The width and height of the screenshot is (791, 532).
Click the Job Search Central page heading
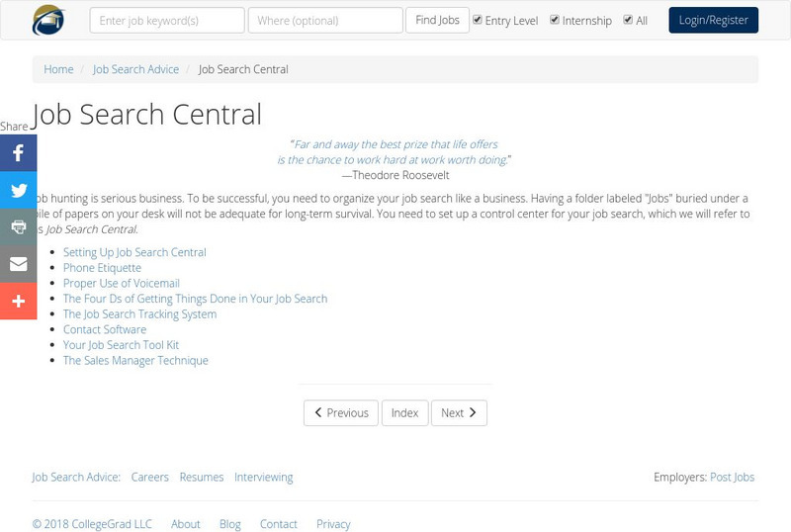[x=146, y=114]
